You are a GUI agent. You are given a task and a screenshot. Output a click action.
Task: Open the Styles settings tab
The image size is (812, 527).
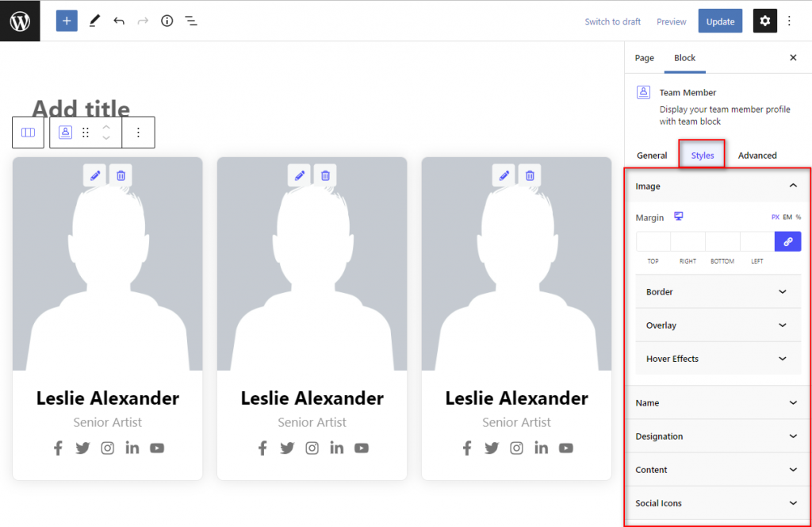click(703, 155)
